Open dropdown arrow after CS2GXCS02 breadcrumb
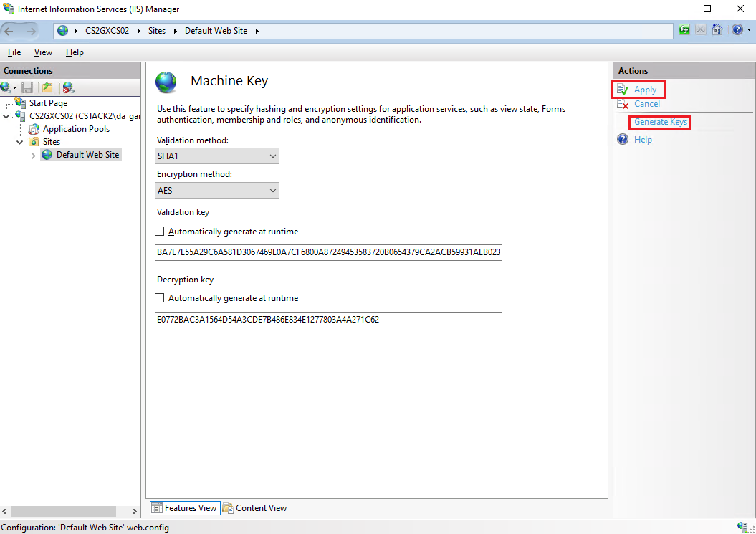This screenshot has height=534, width=756. coord(139,31)
